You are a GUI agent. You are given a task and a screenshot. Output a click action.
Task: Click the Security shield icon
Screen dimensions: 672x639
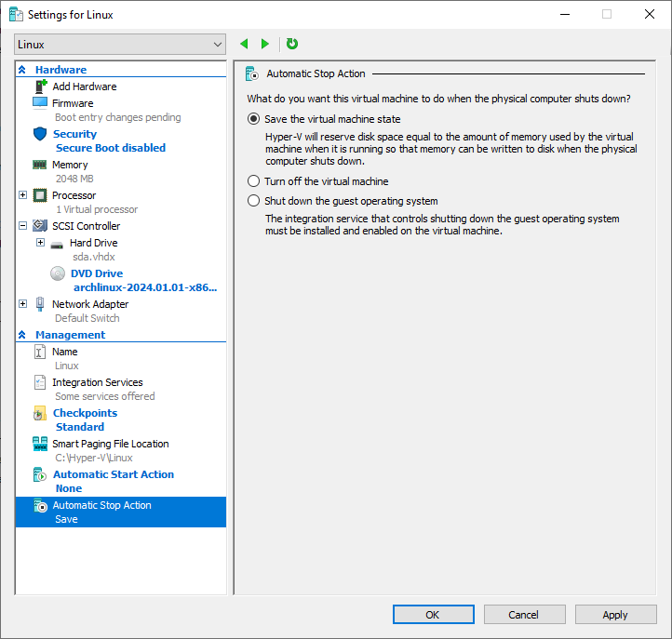(40, 134)
